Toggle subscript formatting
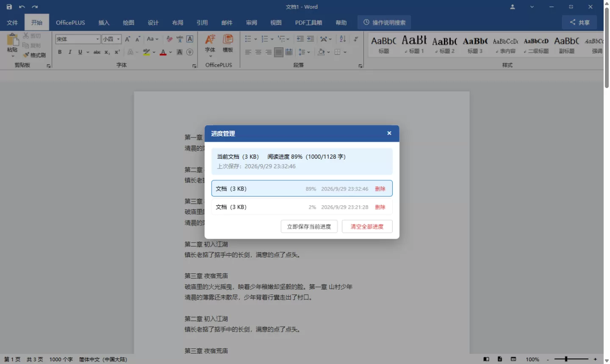This screenshot has width=610, height=364. pyautogui.click(x=107, y=52)
